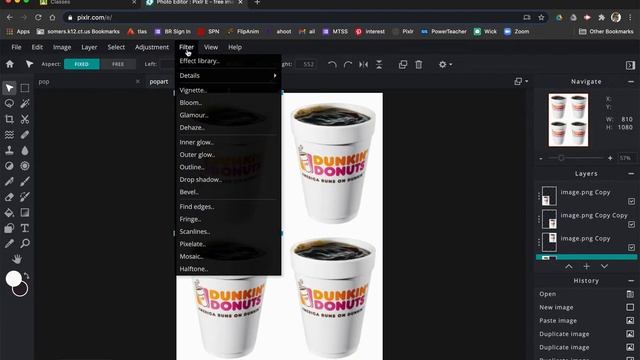
Task: Collapse the Layers panel
Action: click(631, 173)
